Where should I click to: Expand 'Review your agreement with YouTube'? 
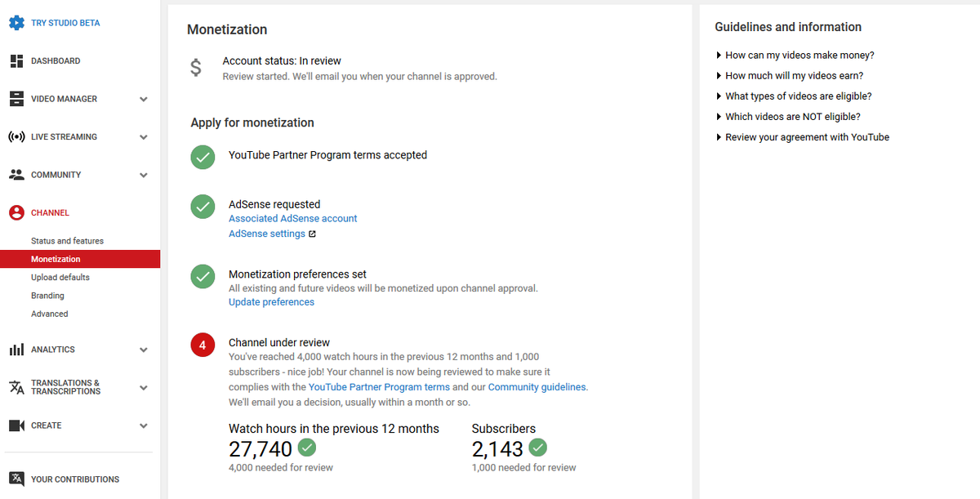coord(802,137)
